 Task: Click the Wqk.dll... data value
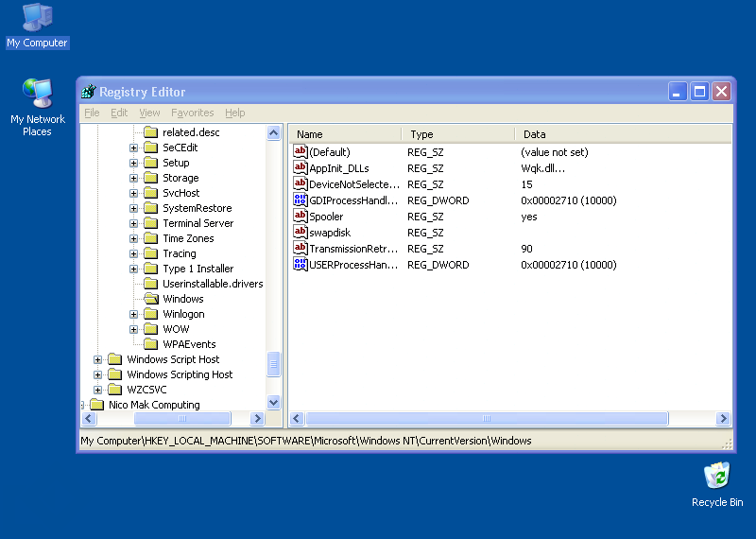tap(542, 168)
